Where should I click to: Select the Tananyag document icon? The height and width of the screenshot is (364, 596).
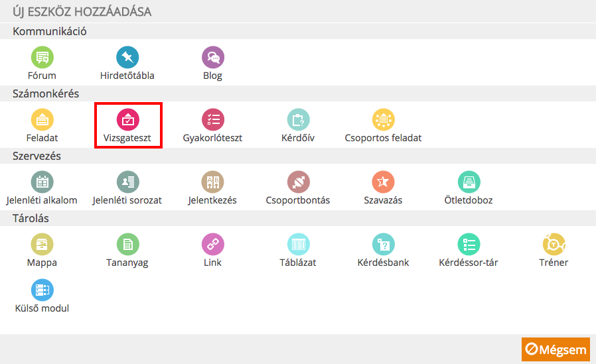tap(127, 244)
